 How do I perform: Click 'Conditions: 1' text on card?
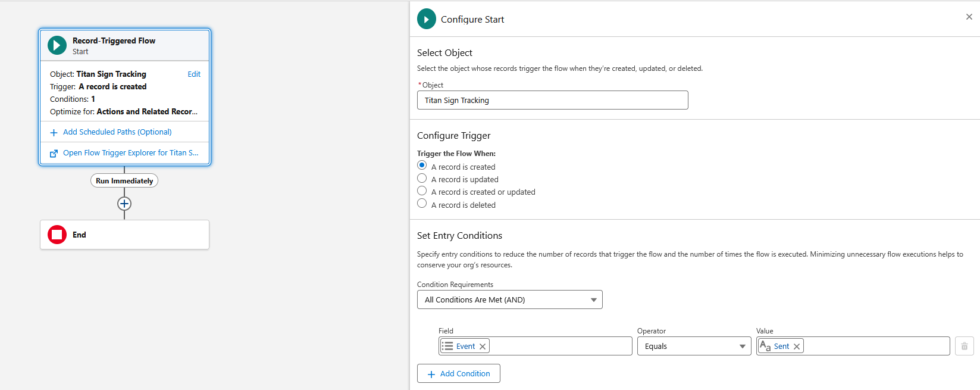[73, 99]
